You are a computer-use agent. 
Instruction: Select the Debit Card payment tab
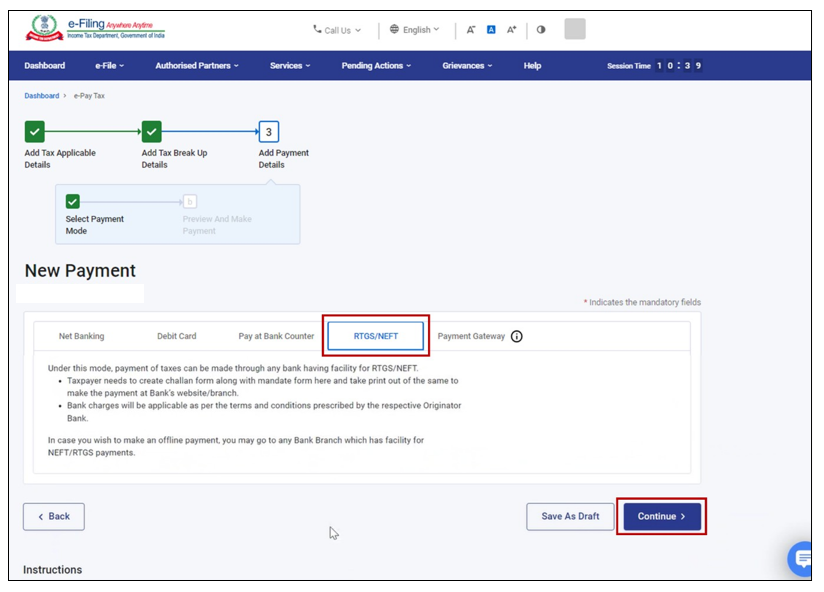pyautogui.click(x=176, y=337)
